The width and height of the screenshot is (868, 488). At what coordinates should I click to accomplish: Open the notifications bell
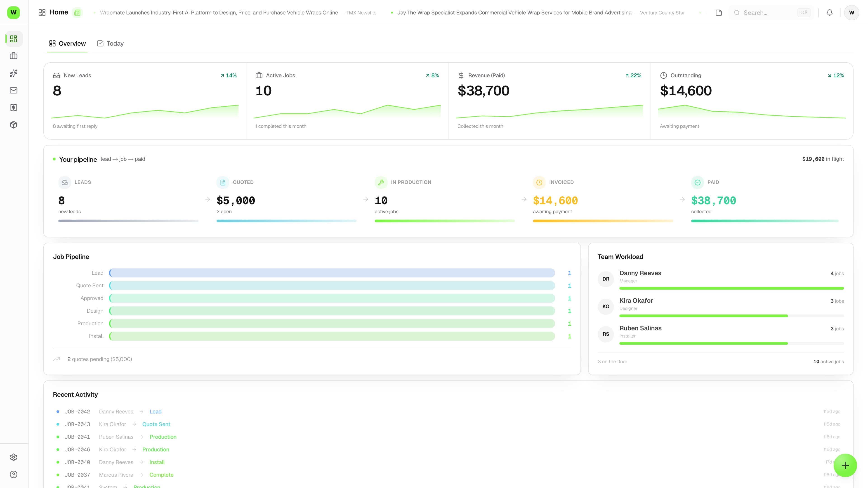click(x=830, y=12)
